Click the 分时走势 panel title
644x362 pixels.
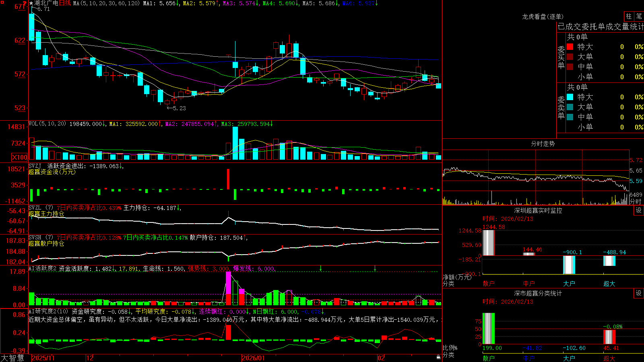click(543, 144)
